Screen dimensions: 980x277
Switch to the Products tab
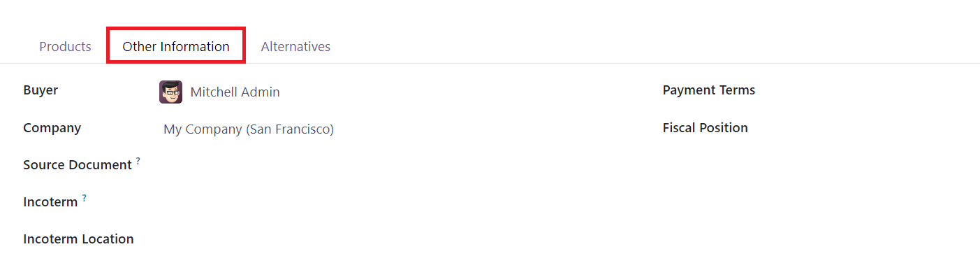click(x=65, y=46)
